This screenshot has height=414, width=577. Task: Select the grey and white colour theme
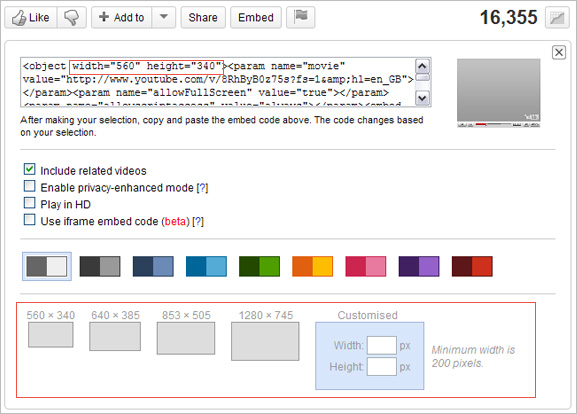click(47, 266)
